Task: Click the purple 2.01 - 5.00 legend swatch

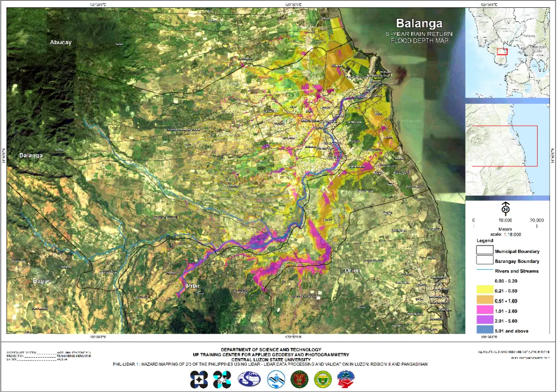Action: (484, 321)
